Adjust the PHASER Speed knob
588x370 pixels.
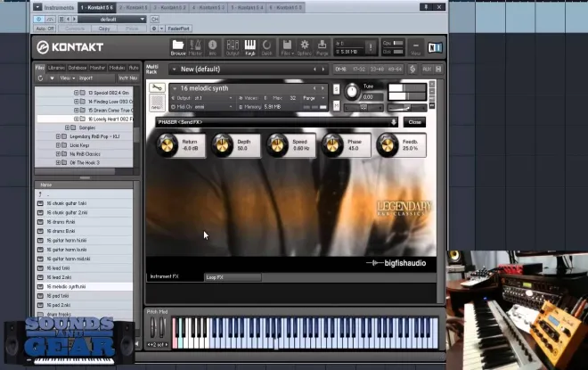[277, 144]
